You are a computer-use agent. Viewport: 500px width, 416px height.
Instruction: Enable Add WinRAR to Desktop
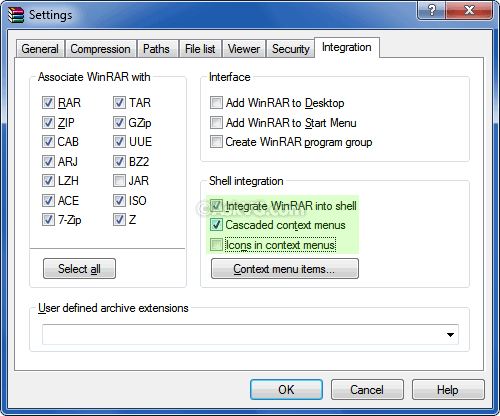tap(216, 103)
